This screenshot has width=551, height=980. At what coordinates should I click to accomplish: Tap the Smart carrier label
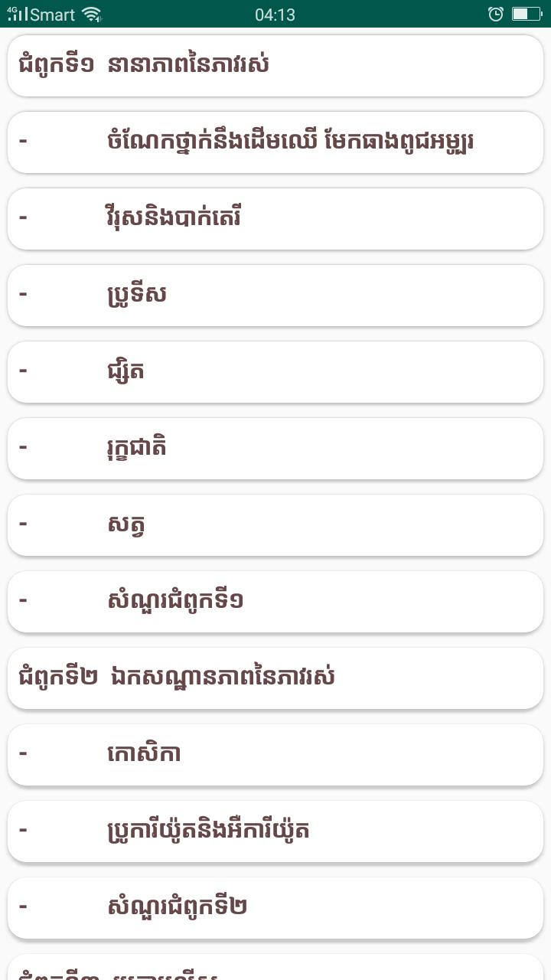tap(53, 15)
